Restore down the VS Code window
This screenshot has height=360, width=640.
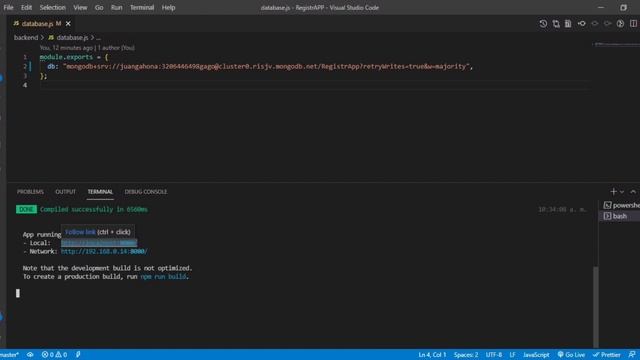click(623, 7)
